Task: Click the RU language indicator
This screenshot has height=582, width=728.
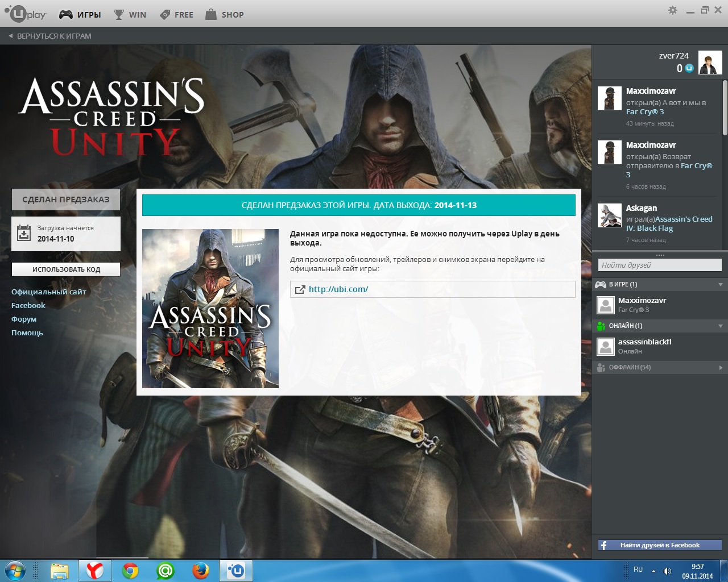Action: pos(638,569)
